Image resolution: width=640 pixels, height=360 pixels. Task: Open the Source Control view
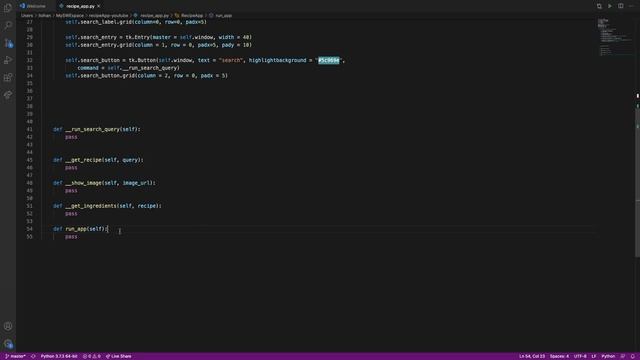pyautogui.click(x=8, y=43)
